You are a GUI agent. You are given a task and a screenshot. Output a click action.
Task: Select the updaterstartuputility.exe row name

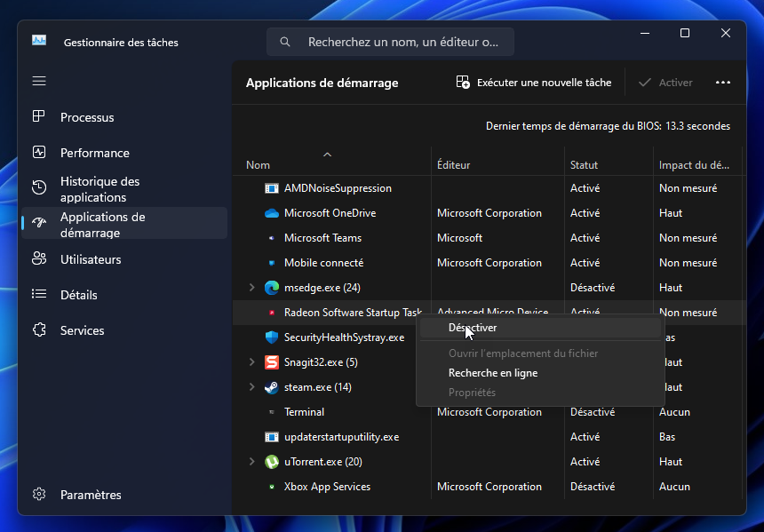(341, 436)
